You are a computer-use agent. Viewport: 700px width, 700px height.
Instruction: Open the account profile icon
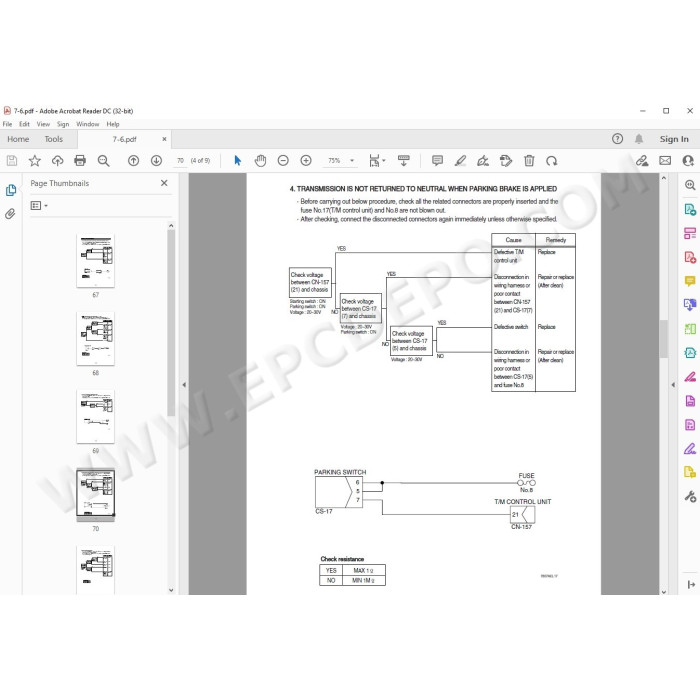[688, 161]
